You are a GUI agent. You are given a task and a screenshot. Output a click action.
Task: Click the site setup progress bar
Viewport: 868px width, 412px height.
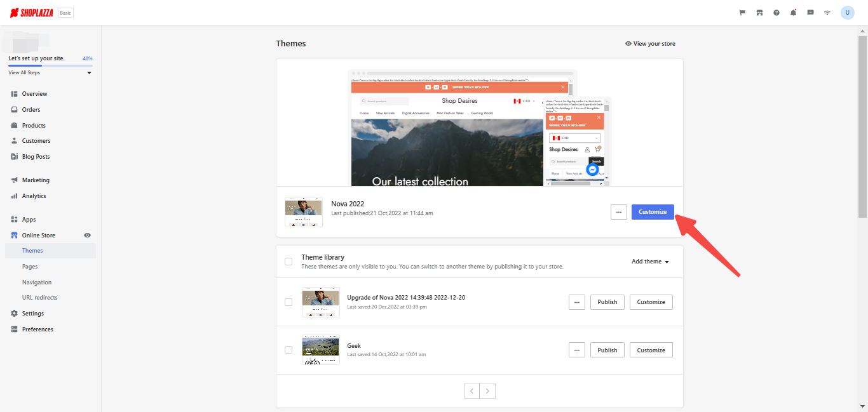50,65
